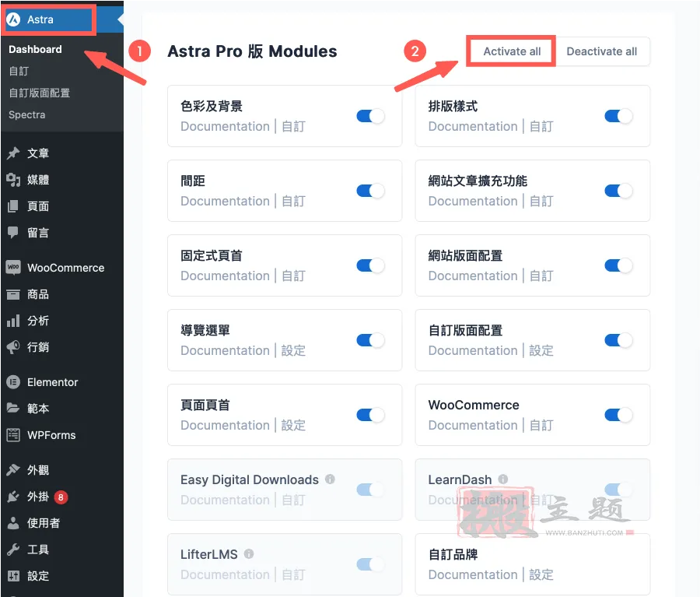Click info icon next to LifterLMS
Screen dimensions: 700x597
[x=249, y=553]
